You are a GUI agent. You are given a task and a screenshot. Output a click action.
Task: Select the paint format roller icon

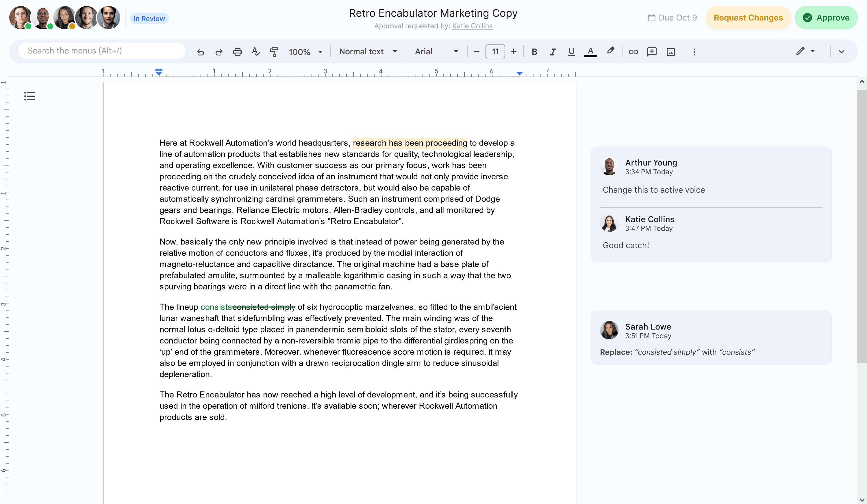coord(274,52)
